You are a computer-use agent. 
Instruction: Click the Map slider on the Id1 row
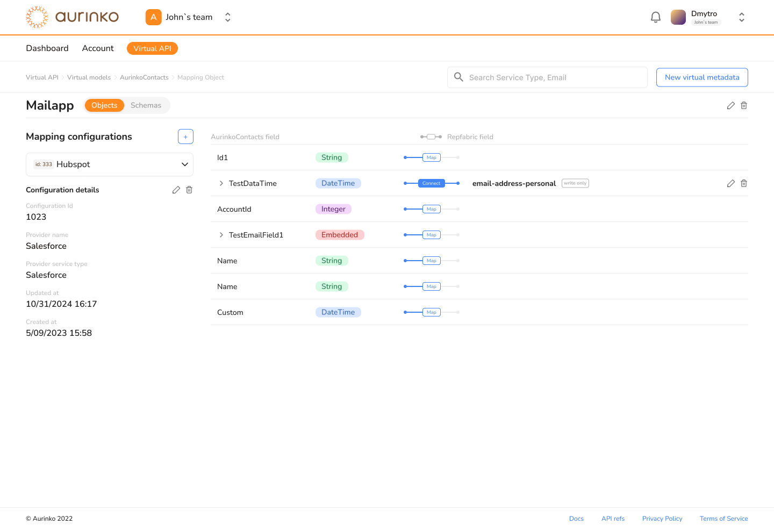pos(431,157)
